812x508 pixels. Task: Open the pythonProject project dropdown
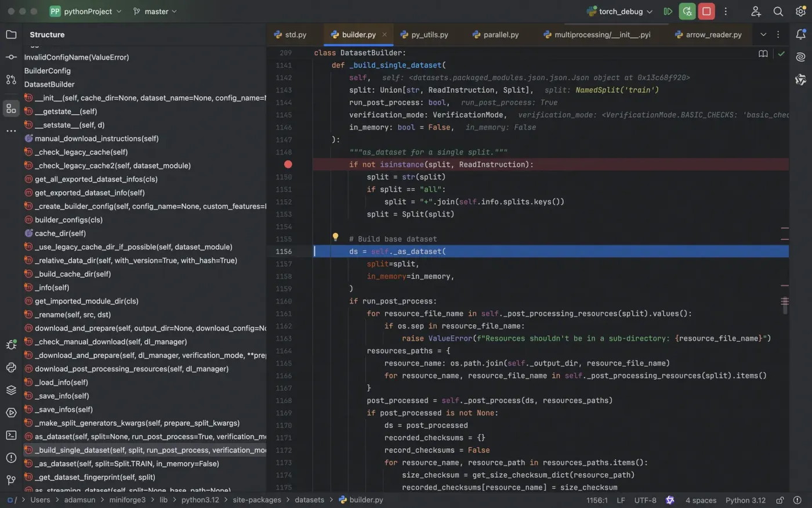pos(86,11)
